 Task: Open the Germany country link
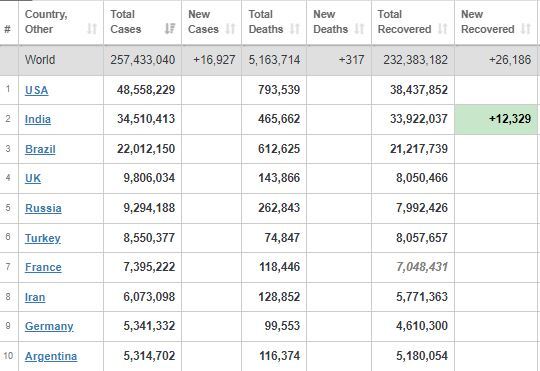(49, 326)
